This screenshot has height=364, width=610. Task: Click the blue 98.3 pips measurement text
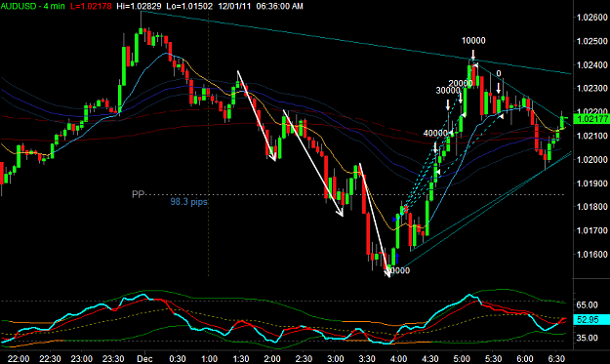click(x=188, y=202)
